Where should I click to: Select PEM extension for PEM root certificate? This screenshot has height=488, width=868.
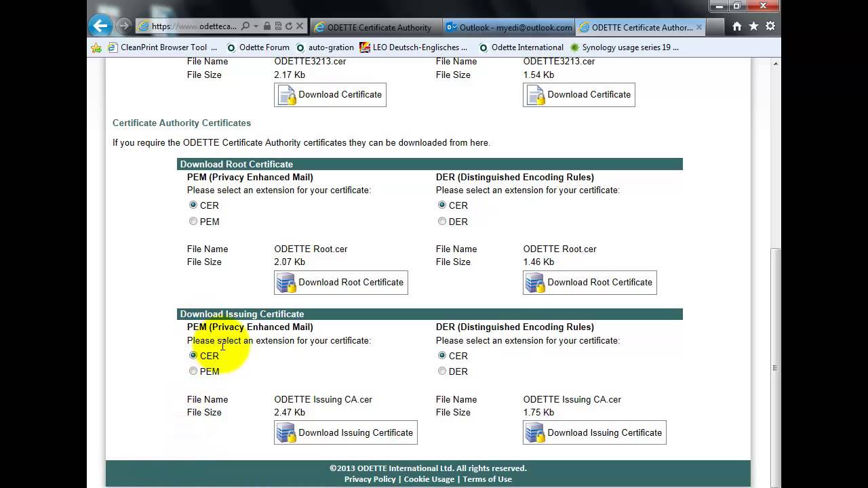(193, 221)
